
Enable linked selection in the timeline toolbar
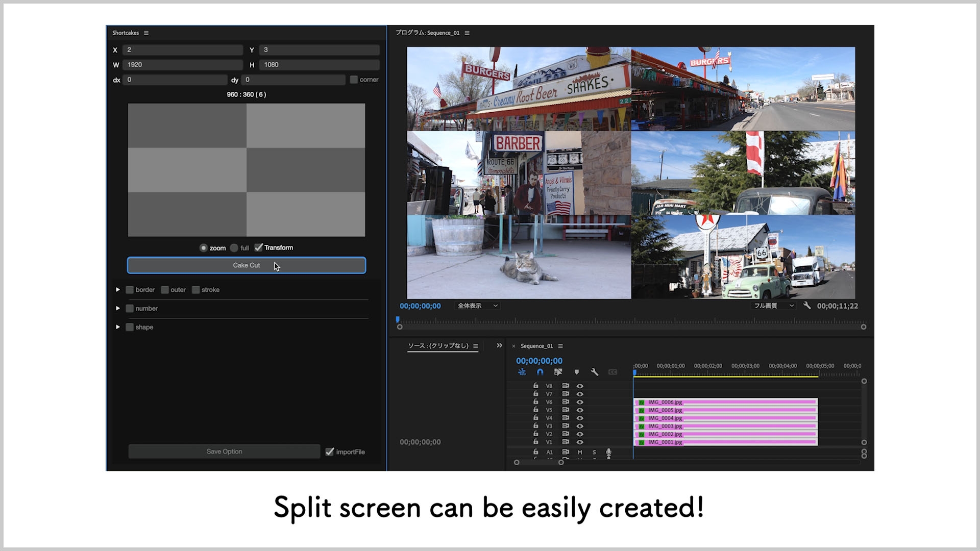click(558, 372)
